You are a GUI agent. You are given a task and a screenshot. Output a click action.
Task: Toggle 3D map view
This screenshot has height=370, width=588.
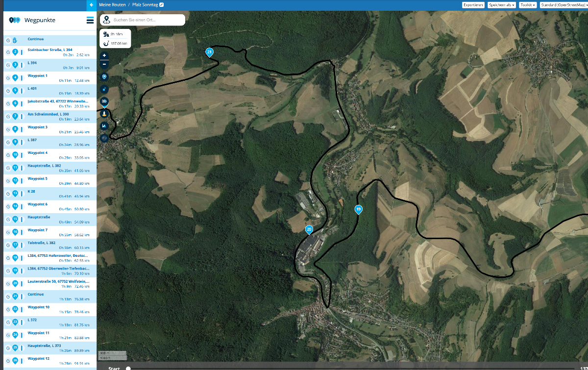point(104,101)
